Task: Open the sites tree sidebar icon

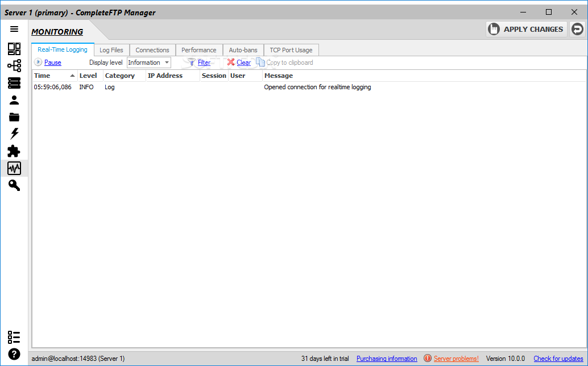Action: 14,65
